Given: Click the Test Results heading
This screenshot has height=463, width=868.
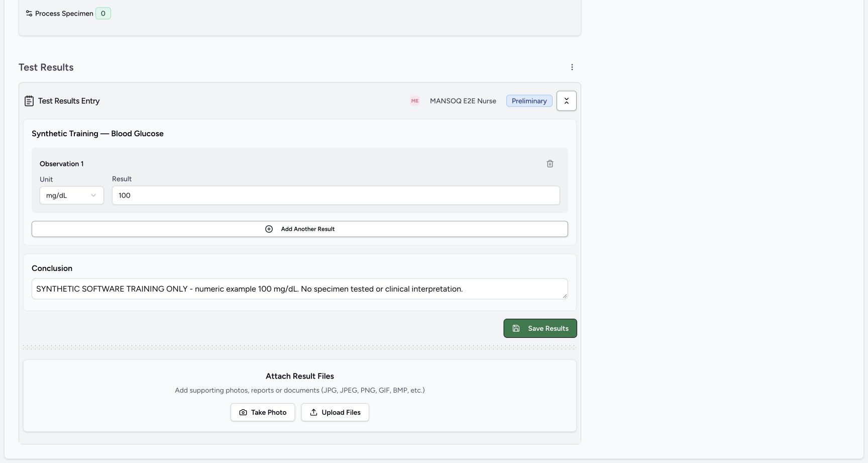Looking at the screenshot, I should [46, 67].
